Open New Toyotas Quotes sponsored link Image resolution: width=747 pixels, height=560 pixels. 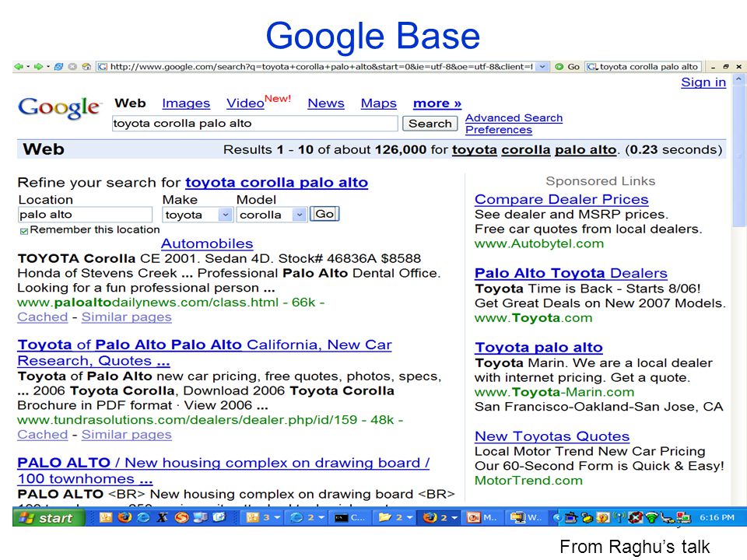[x=552, y=436]
